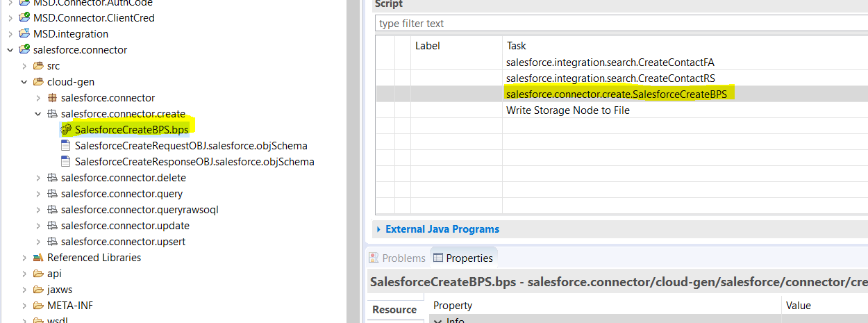The width and height of the screenshot is (868, 323).
Task: Switch to the Properties tab
Action: 463,258
